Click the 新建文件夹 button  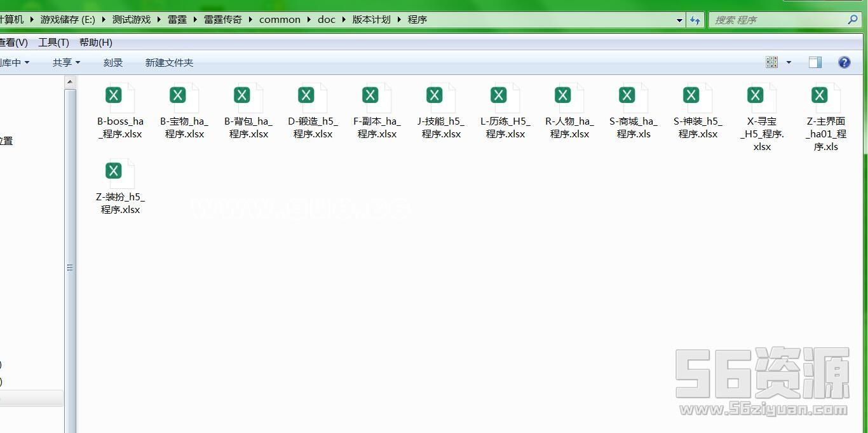coord(169,62)
